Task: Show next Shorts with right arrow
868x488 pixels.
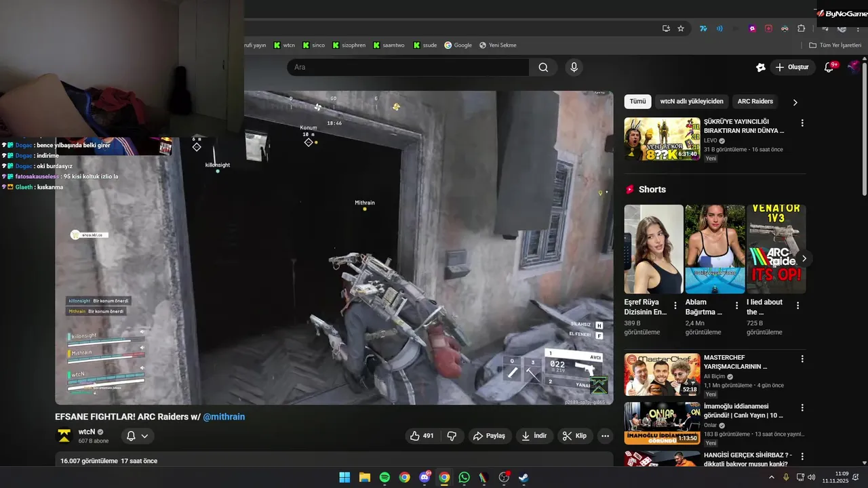Action: coord(804,258)
